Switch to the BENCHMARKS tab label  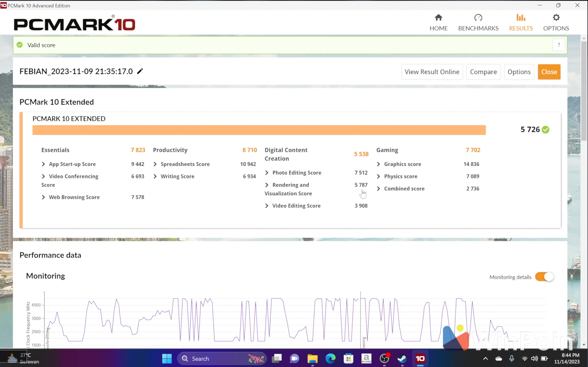click(x=478, y=28)
